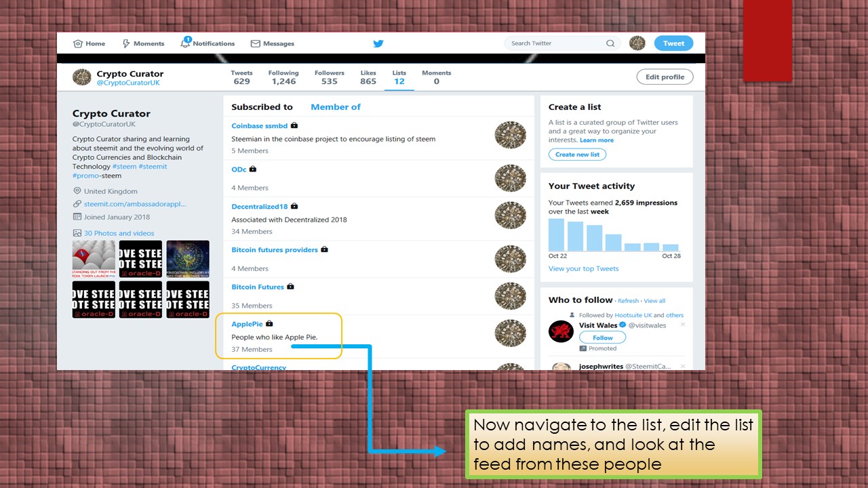The width and height of the screenshot is (868, 488).
Task: Click the Promoted label under Visit Wales
Action: click(603, 348)
